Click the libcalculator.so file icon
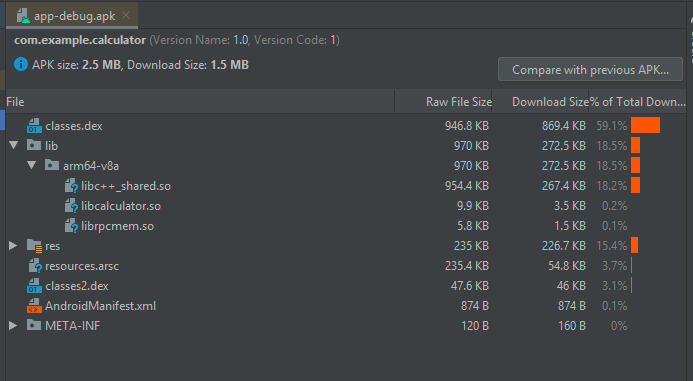 tap(71, 206)
